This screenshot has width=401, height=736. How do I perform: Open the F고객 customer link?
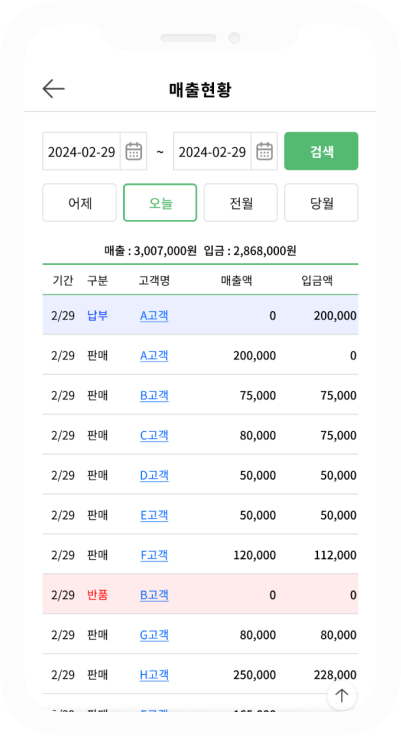154,555
